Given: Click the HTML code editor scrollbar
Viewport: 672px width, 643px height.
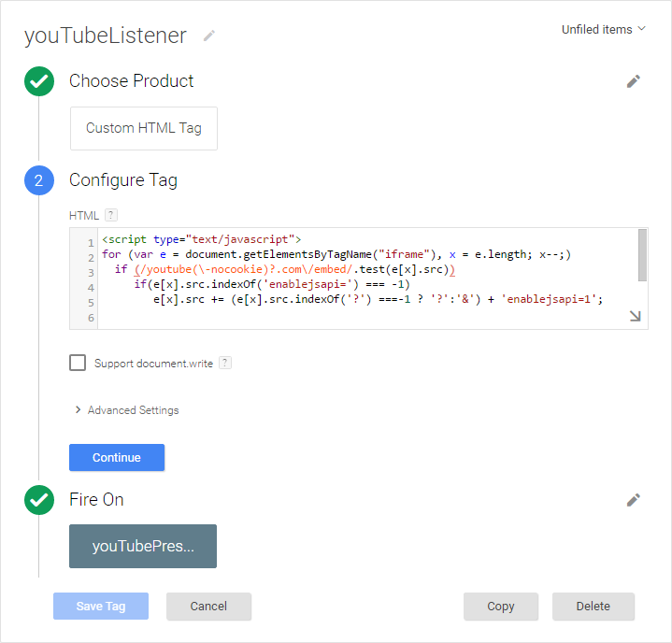Looking at the screenshot, I should [642, 255].
